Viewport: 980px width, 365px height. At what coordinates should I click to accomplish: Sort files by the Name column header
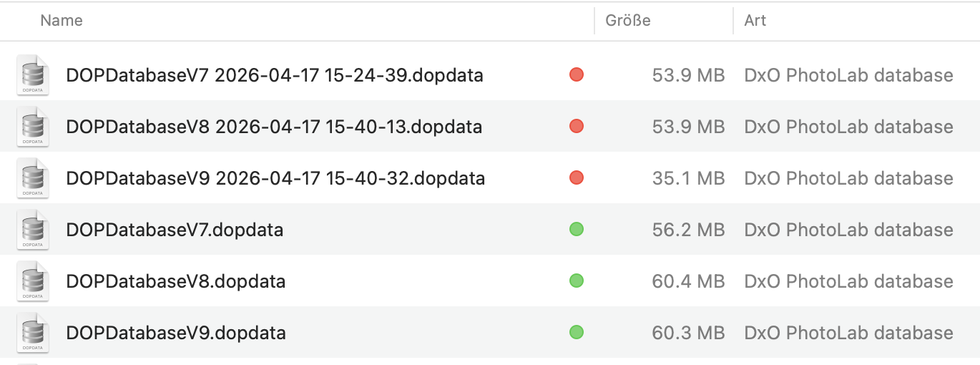(62, 21)
